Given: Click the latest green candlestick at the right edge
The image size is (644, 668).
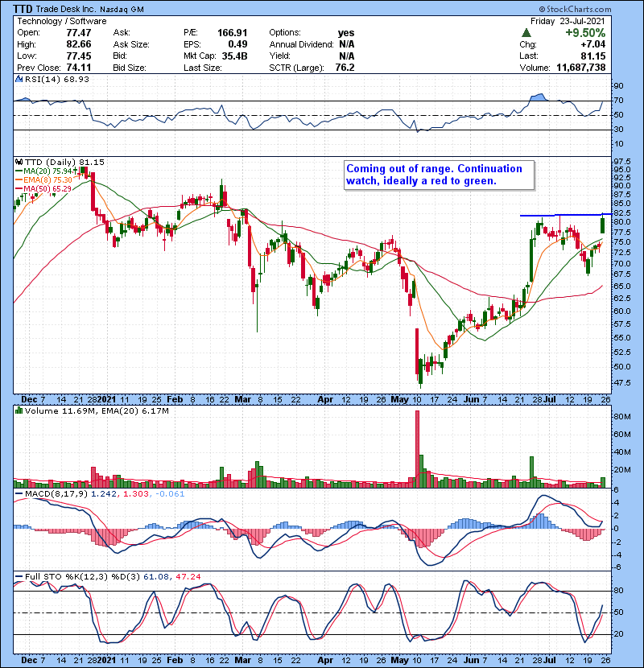Looking at the screenshot, I should pos(603,225).
